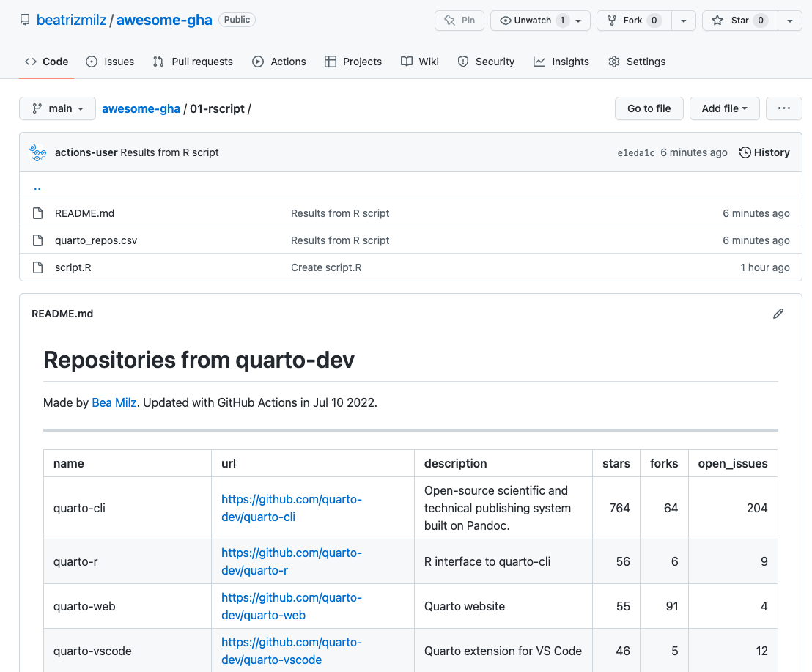The width and height of the screenshot is (812, 672).
Task: Pin this repository
Action: click(459, 21)
